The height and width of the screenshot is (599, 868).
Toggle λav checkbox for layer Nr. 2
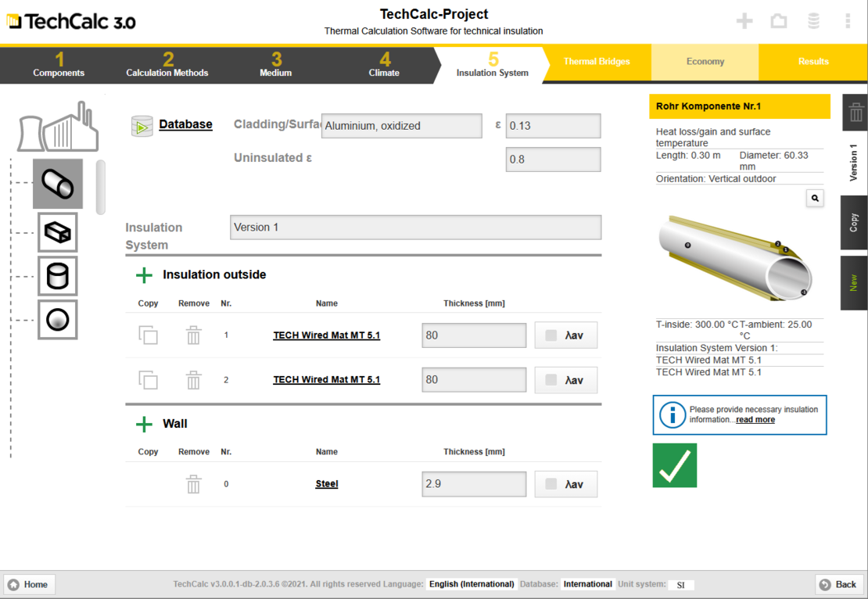(551, 380)
